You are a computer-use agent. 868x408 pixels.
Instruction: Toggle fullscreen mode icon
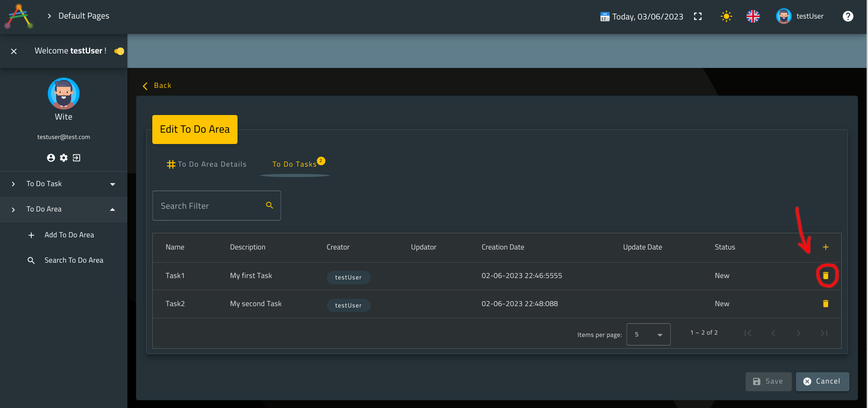[698, 16]
